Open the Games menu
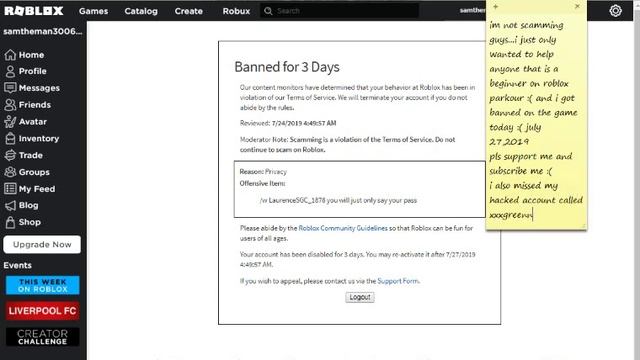Screen dimensions: 640x360 [93, 11]
